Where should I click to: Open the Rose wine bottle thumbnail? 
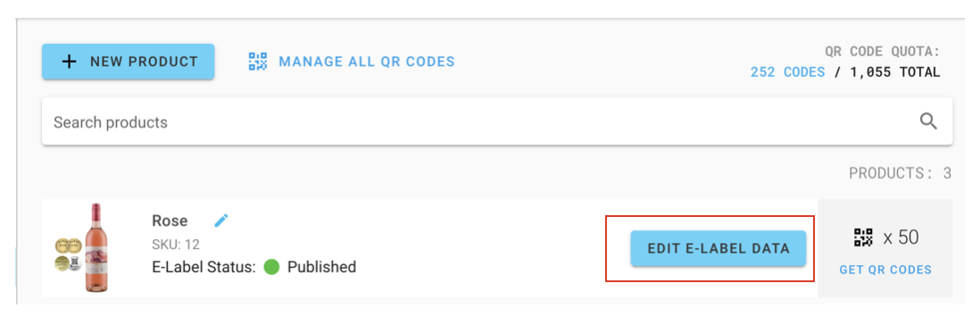pyautogui.click(x=81, y=247)
